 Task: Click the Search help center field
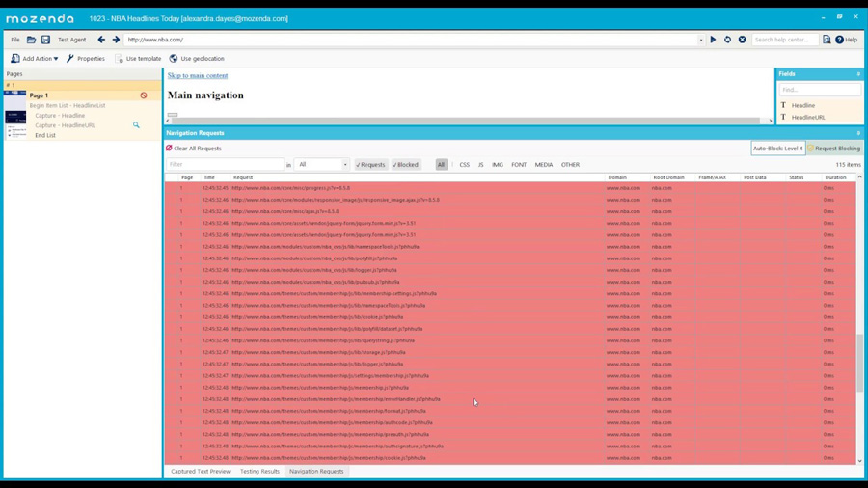[785, 40]
